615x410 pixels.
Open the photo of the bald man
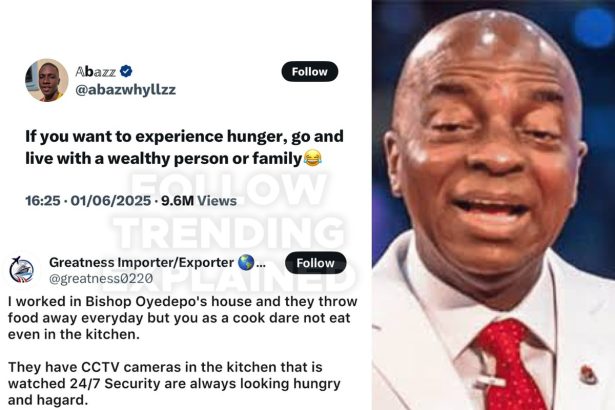tap(493, 205)
